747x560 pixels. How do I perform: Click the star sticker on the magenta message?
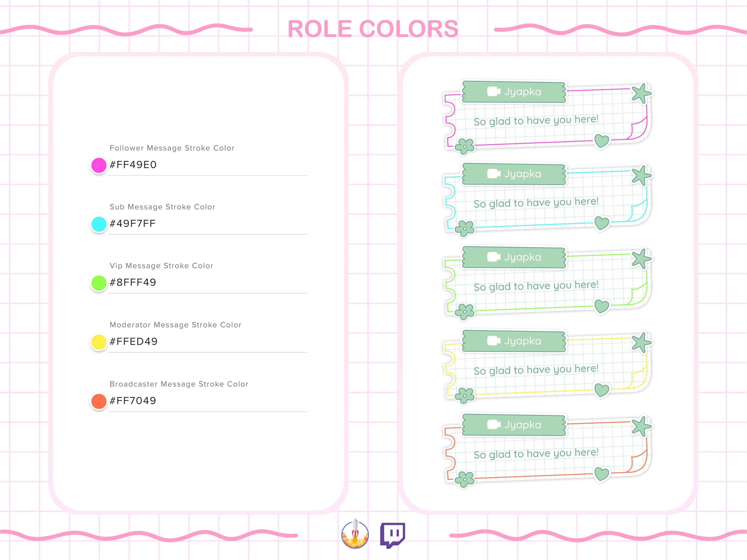click(x=641, y=93)
